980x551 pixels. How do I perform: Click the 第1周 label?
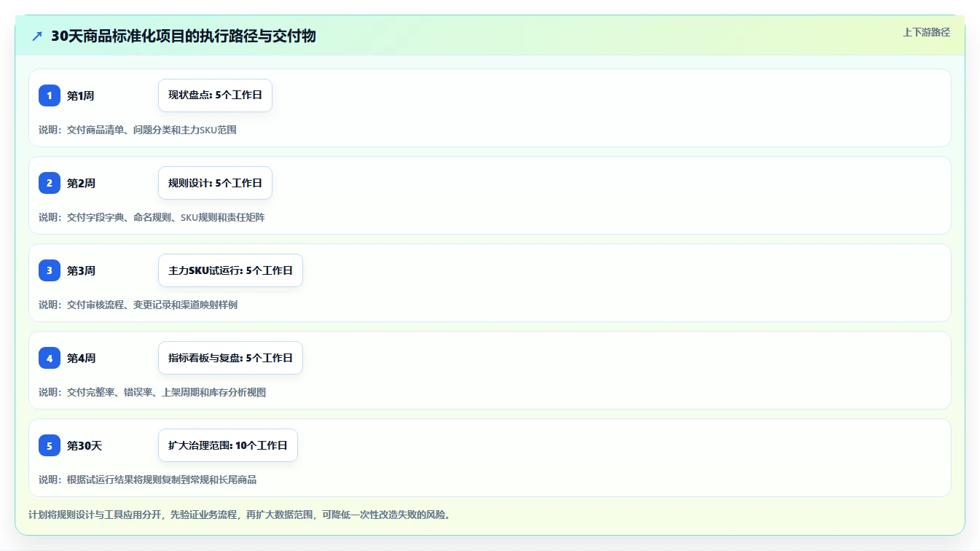[x=80, y=95]
